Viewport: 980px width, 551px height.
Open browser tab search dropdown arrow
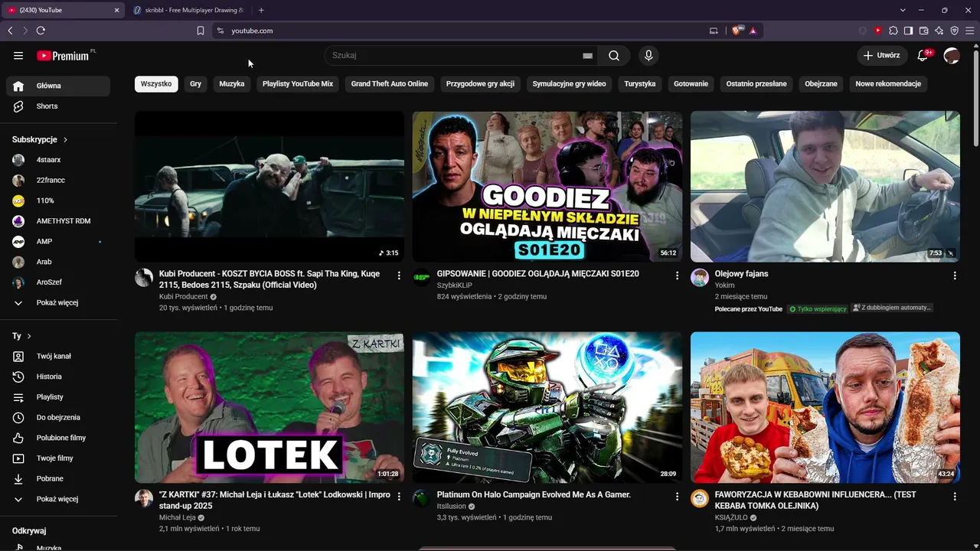click(903, 10)
